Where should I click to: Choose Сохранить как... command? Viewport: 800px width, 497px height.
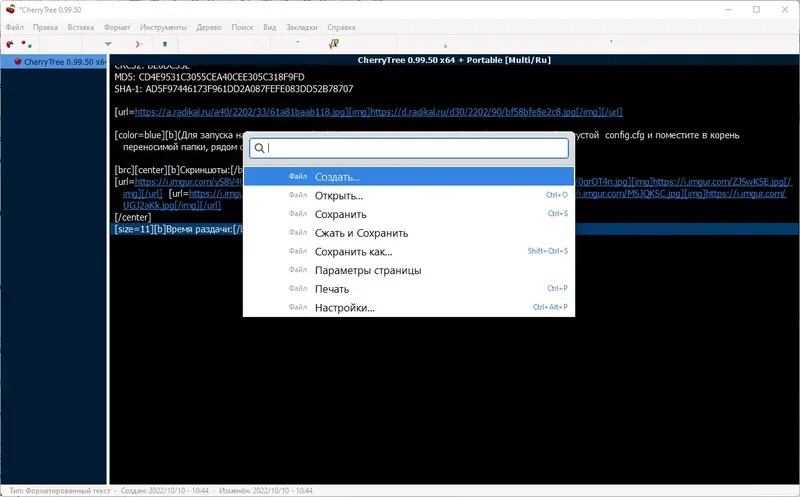pos(409,252)
